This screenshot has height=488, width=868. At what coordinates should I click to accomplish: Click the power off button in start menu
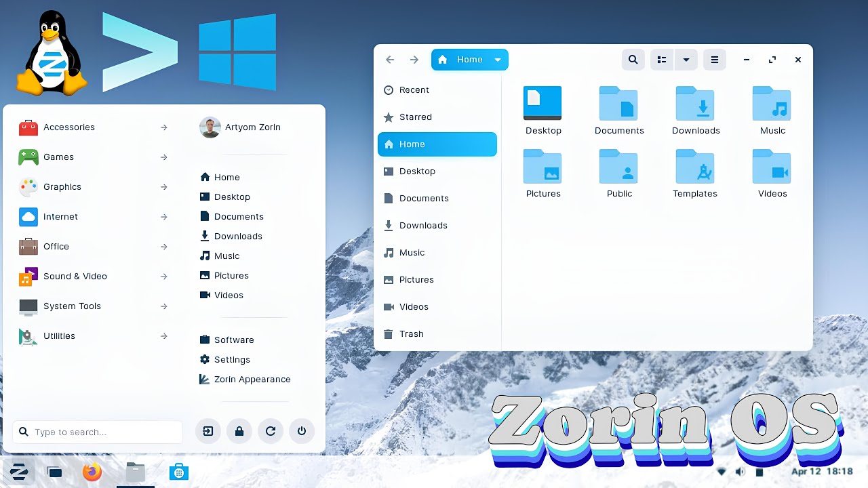302,431
